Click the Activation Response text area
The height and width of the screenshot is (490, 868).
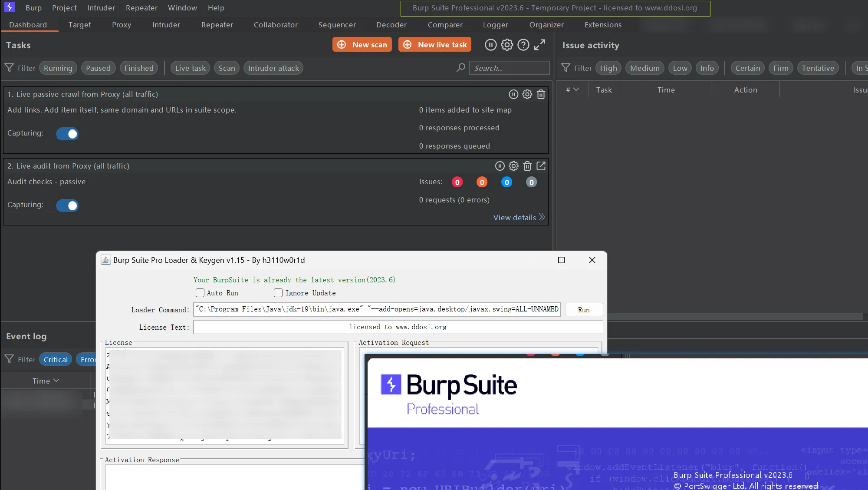pyautogui.click(x=236, y=477)
